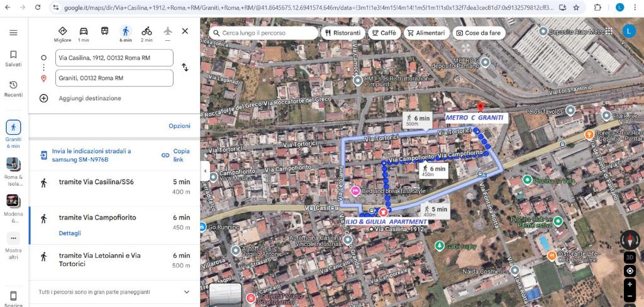This screenshot has height=307, width=644.
Task: Expand the mostly flat routes info
Action: tap(186, 292)
